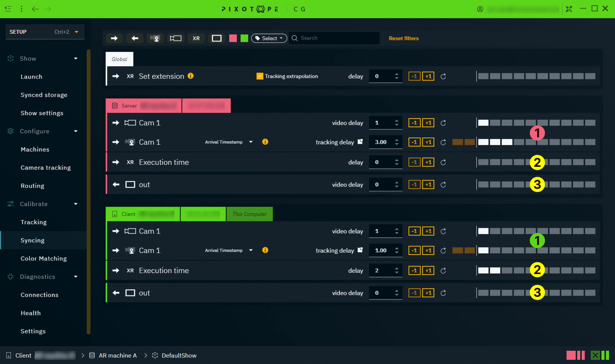
Task: Toggle the XR filter icon
Action: [196, 38]
